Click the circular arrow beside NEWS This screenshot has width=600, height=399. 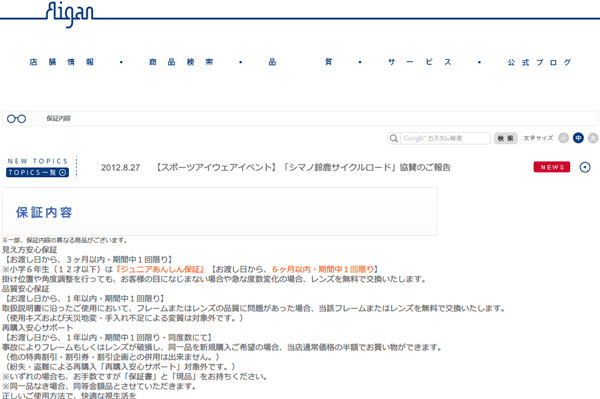pyautogui.click(x=585, y=167)
